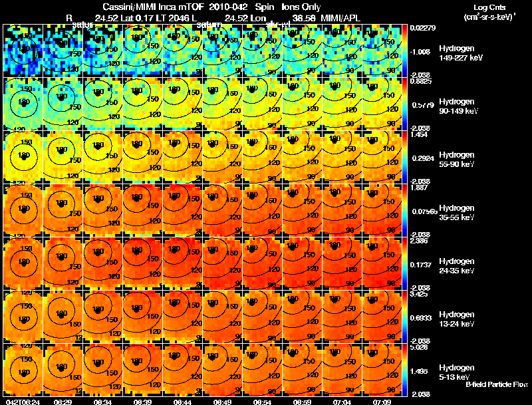This screenshot has width=532, height=405.
Task: Click the 'Ions Only' text in the title
Action: coord(301,7)
